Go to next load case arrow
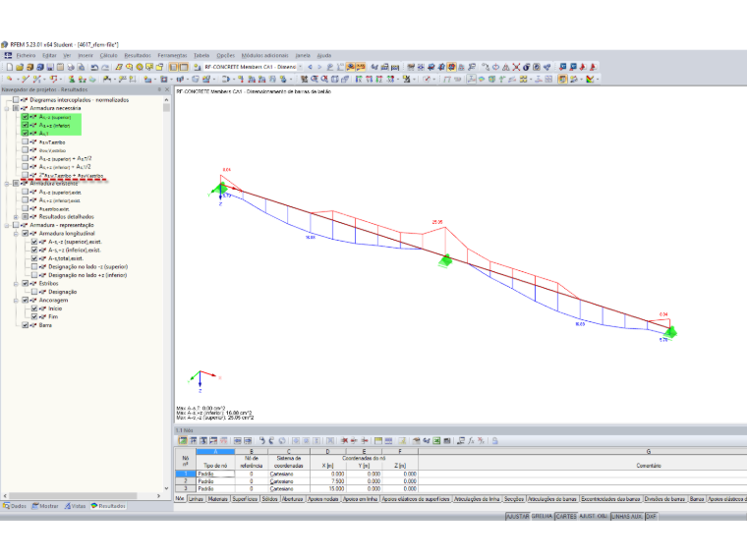Screen dimensions: 747x560 [319, 67]
